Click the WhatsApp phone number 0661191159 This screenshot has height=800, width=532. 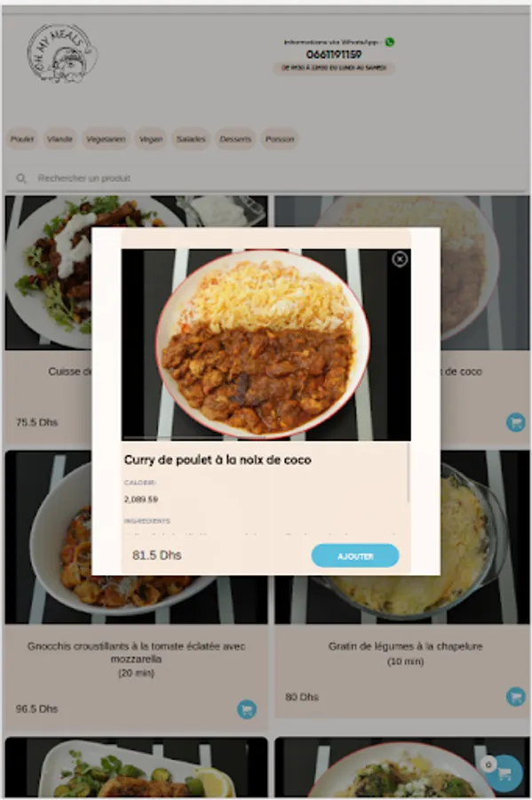tap(334, 54)
